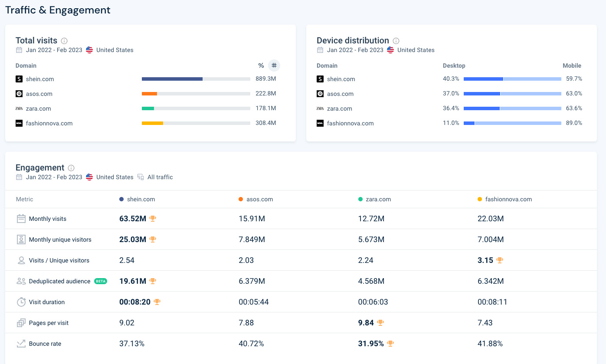Click the clock icon beside Visit duration
Viewport: 606px width, 364px height.
pos(21,302)
